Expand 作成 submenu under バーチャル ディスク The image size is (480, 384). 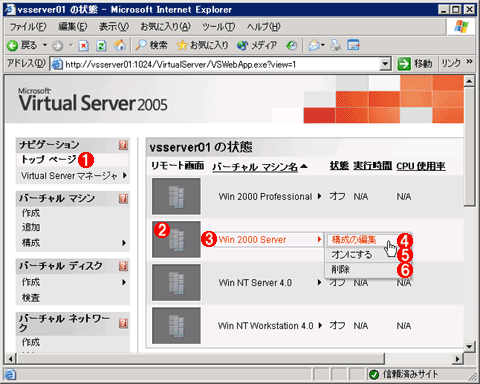[124, 282]
